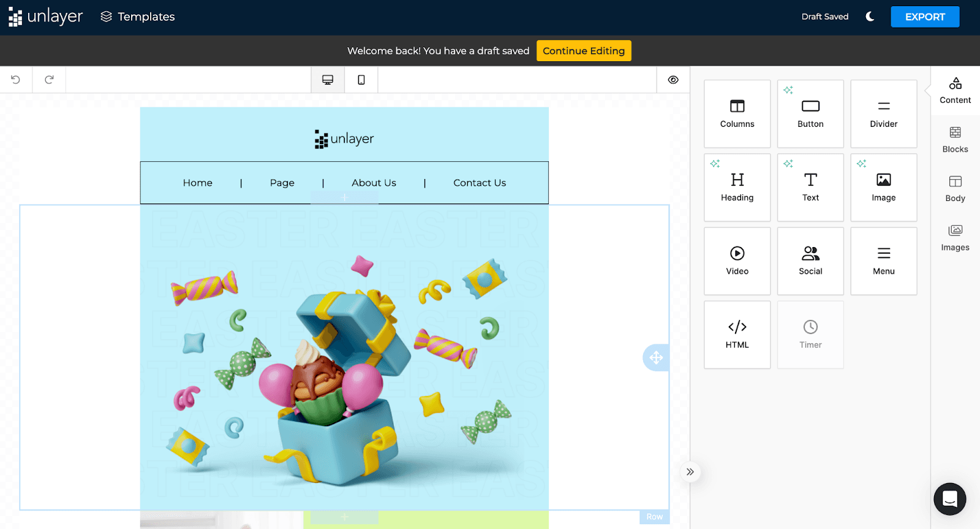Add a row above the image with plus
The width and height of the screenshot is (980, 529).
[x=344, y=197]
